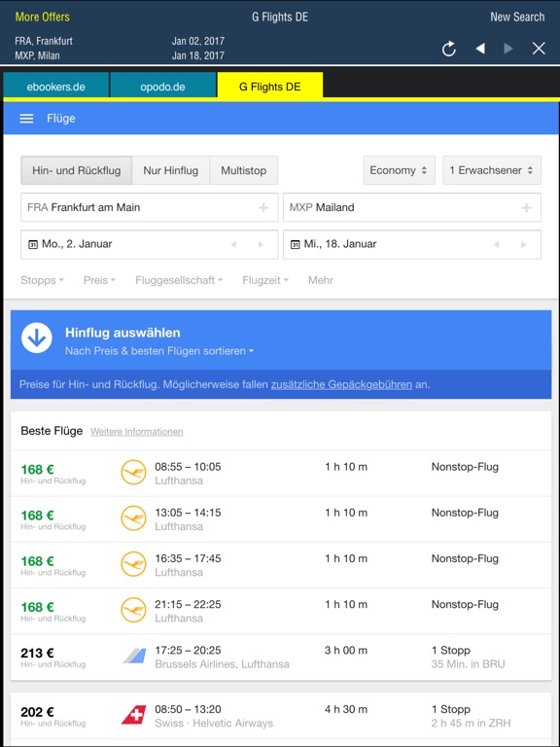
Task: Click the plus icon in Frankfurt field
Action: pos(263,208)
